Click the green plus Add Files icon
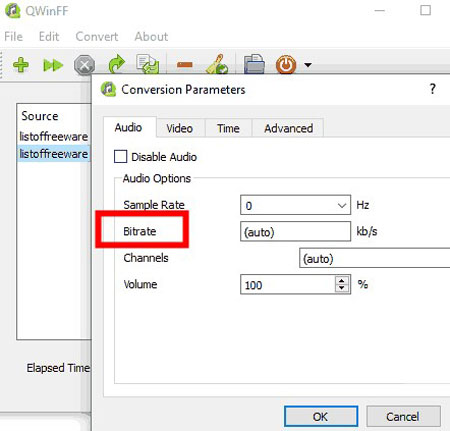This screenshot has height=431, width=450. click(x=21, y=65)
